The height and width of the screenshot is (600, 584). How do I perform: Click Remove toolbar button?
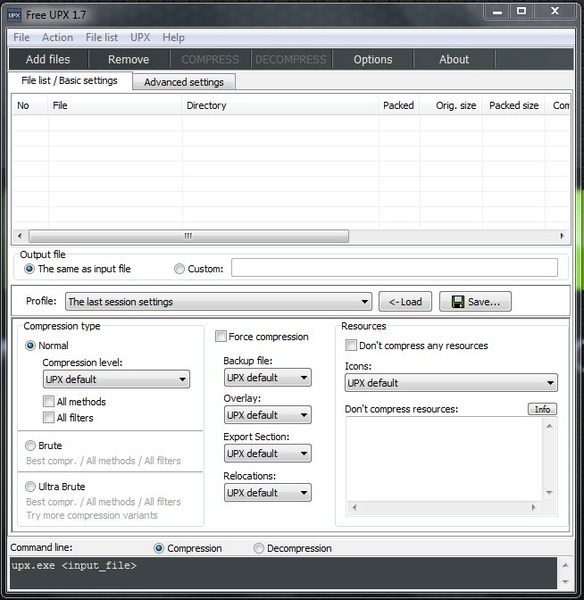[129, 60]
